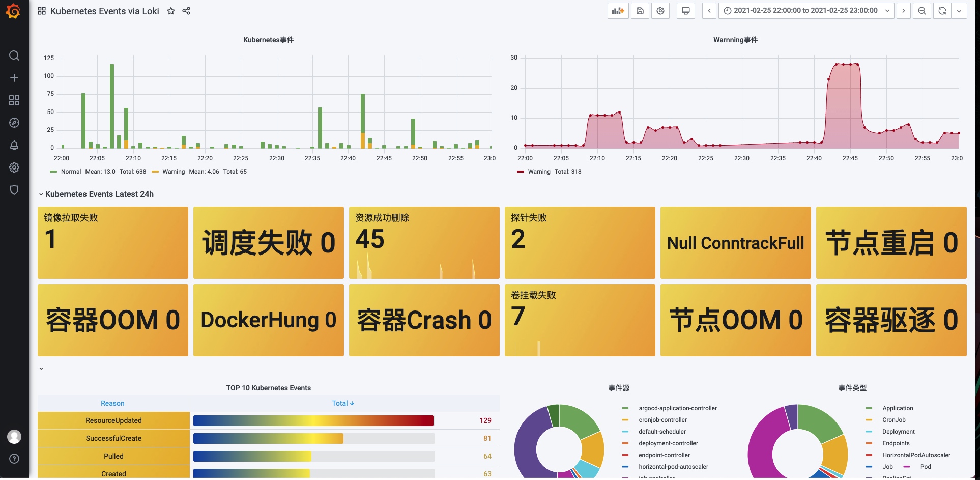This screenshot has height=480, width=980.
Task: Expand the untitled row chevron above TOP 10
Action: point(41,369)
